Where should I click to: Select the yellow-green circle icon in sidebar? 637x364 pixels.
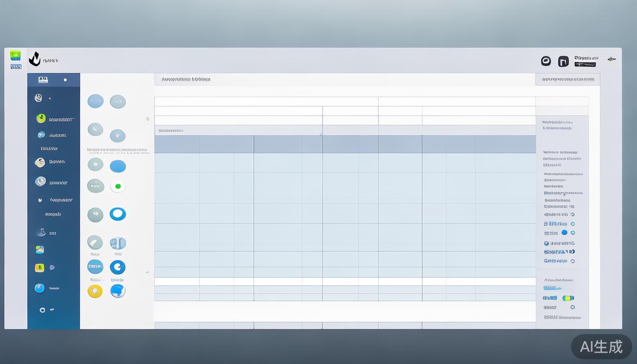click(x=41, y=118)
